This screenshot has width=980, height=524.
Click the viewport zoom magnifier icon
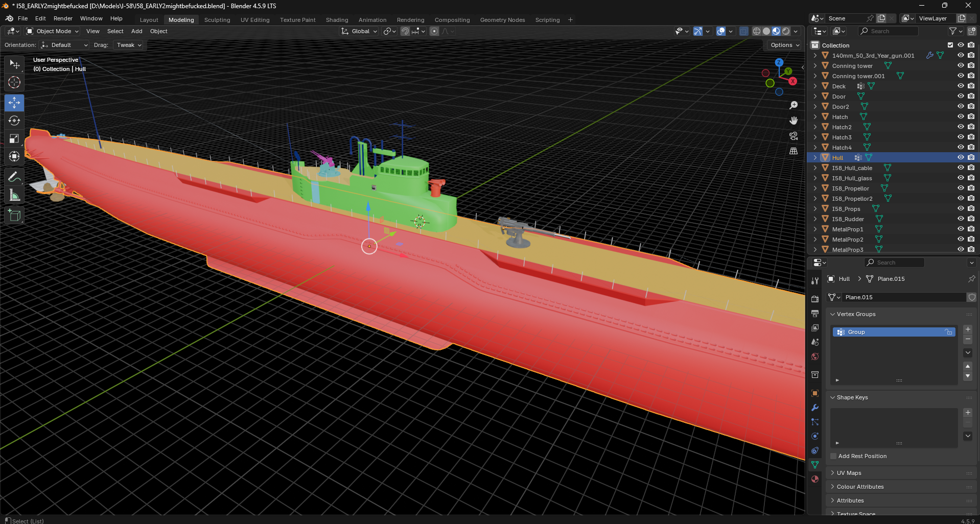pos(794,105)
